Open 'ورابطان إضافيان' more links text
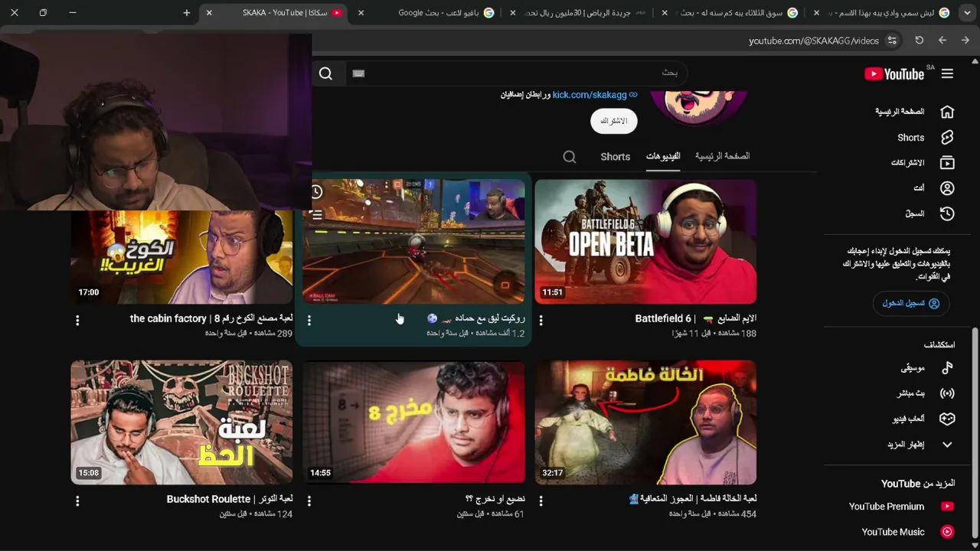Image resolution: width=980 pixels, height=551 pixels. [x=525, y=95]
